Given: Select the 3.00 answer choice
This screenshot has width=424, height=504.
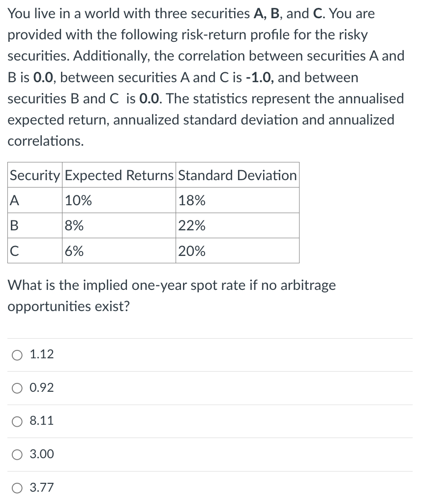Looking at the screenshot, I should point(18,454).
